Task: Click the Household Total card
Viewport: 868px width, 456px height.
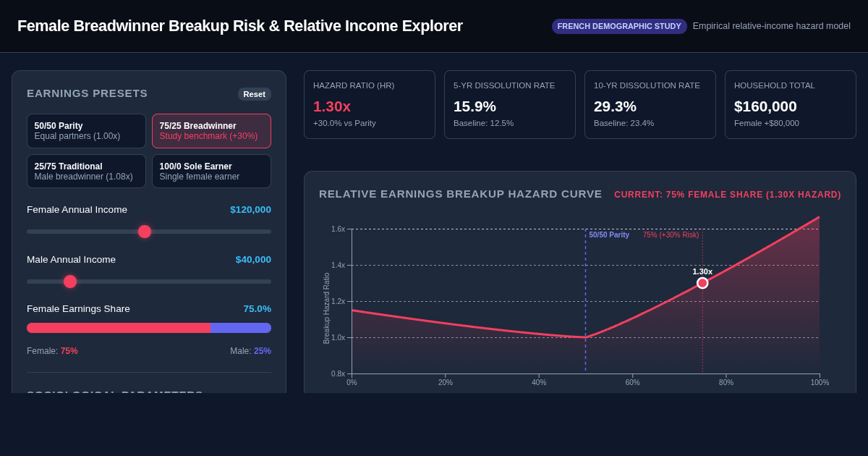Action: point(791,105)
